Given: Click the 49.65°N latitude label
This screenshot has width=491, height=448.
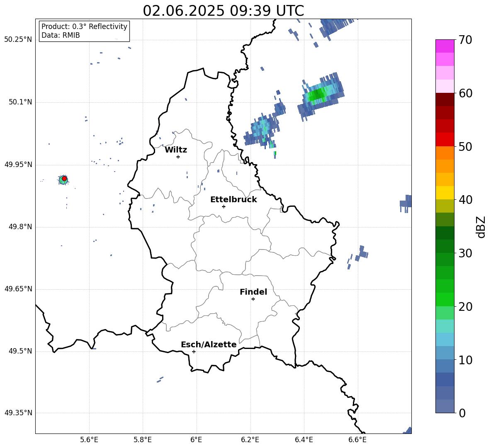Looking at the screenshot, I should [18, 289].
